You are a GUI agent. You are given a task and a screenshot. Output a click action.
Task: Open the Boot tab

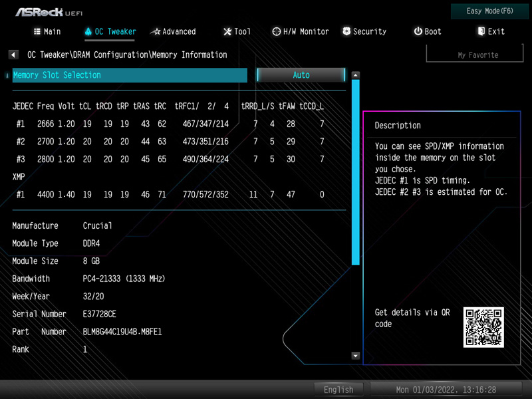[428, 31]
